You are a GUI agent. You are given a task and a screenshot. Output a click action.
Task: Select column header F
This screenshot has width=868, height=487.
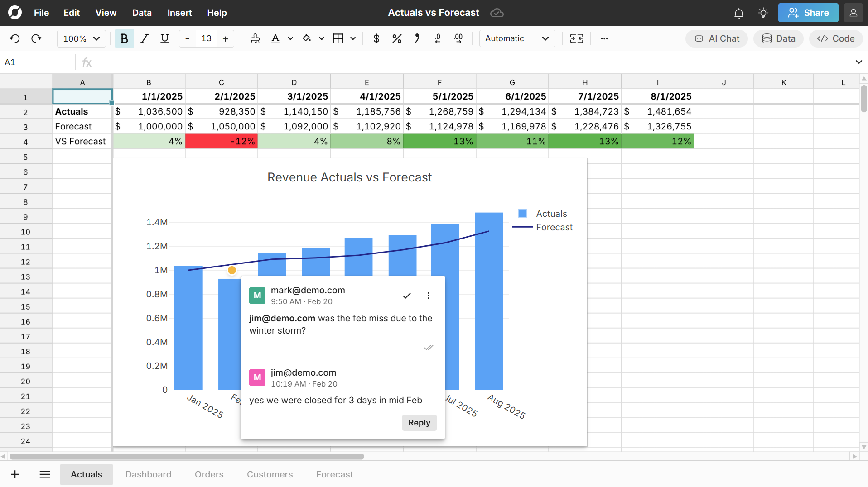tap(439, 82)
